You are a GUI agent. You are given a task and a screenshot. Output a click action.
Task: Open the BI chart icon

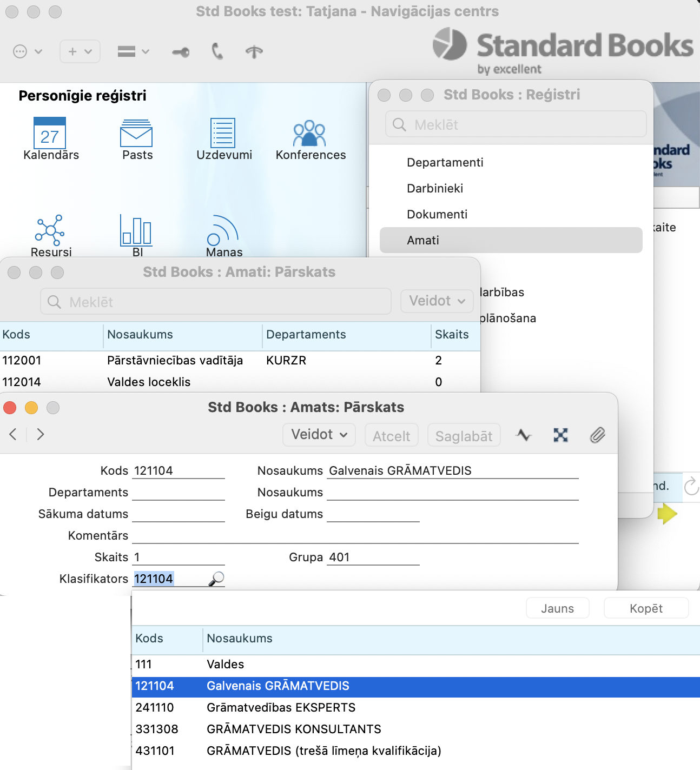pos(136,230)
